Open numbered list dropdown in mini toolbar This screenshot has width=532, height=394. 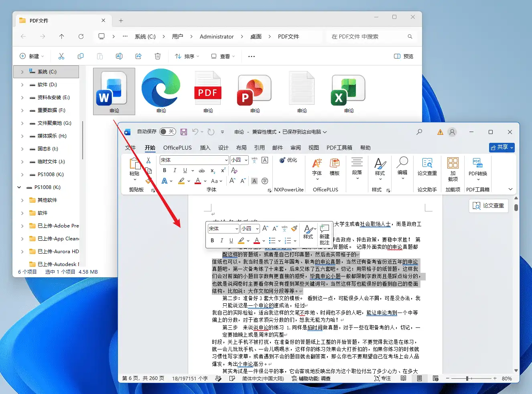[295, 241]
